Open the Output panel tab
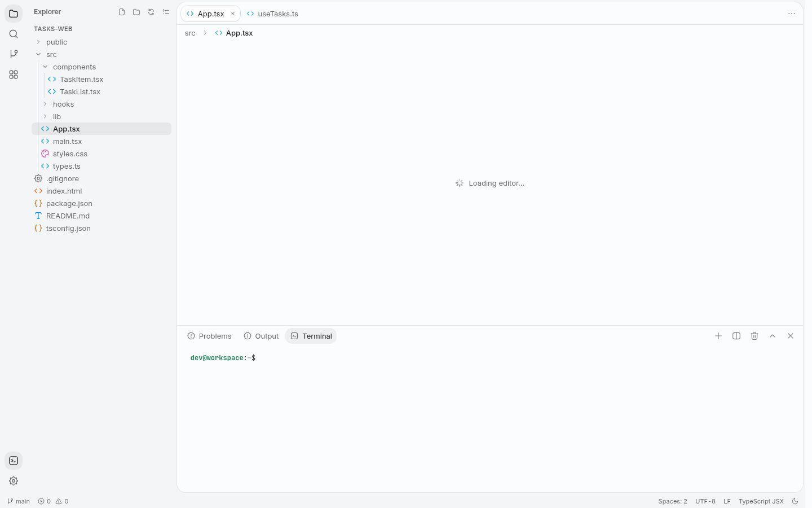The width and height of the screenshot is (812, 508). pos(261,336)
